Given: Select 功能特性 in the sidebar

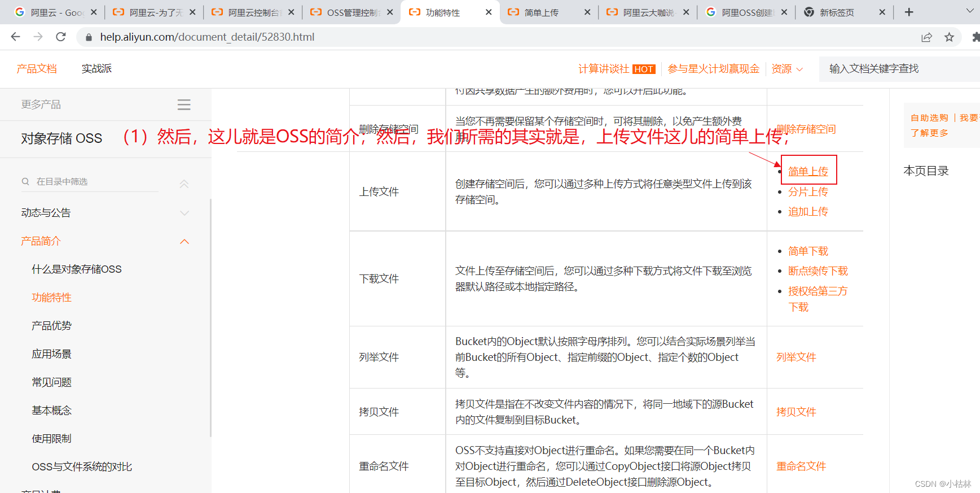Looking at the screenshot, I should tap(51, 298).
